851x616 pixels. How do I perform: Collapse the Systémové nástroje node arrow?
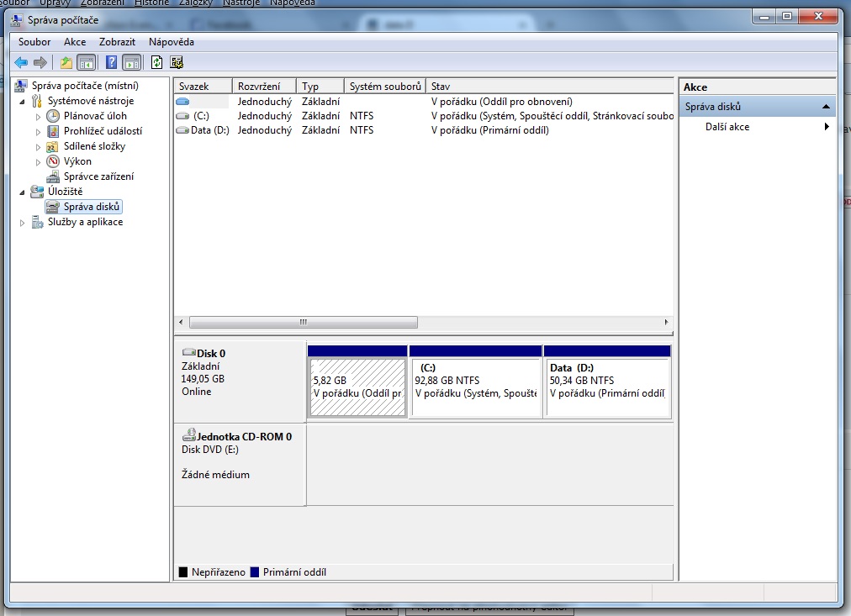pyautogui.click(x=23, y=101)
